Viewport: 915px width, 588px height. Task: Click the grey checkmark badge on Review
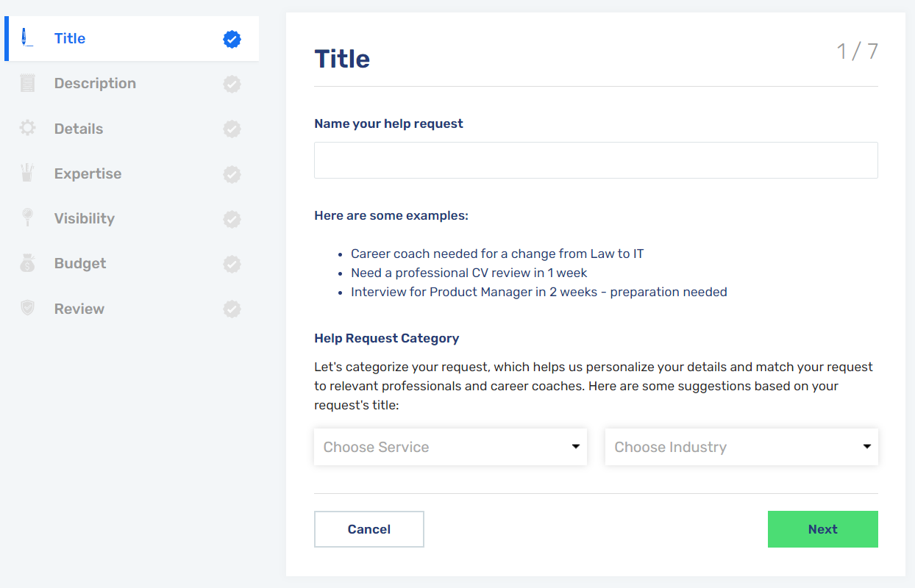point(232,309)
